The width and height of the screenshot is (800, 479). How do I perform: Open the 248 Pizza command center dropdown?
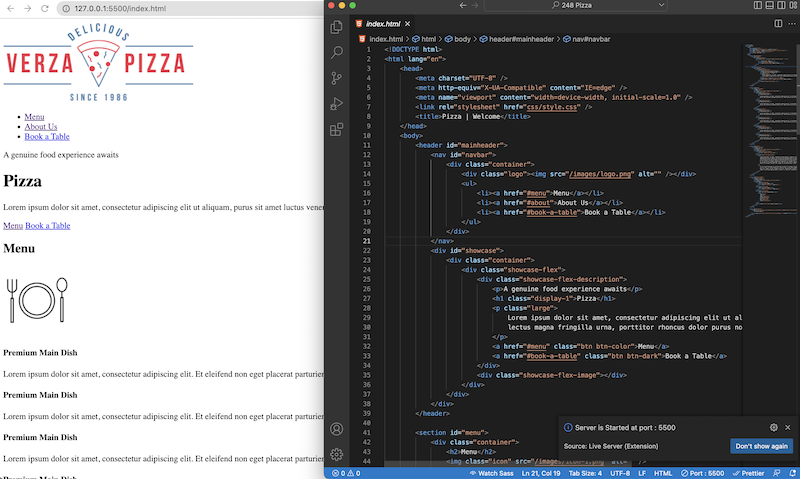[x=576, y=5]
